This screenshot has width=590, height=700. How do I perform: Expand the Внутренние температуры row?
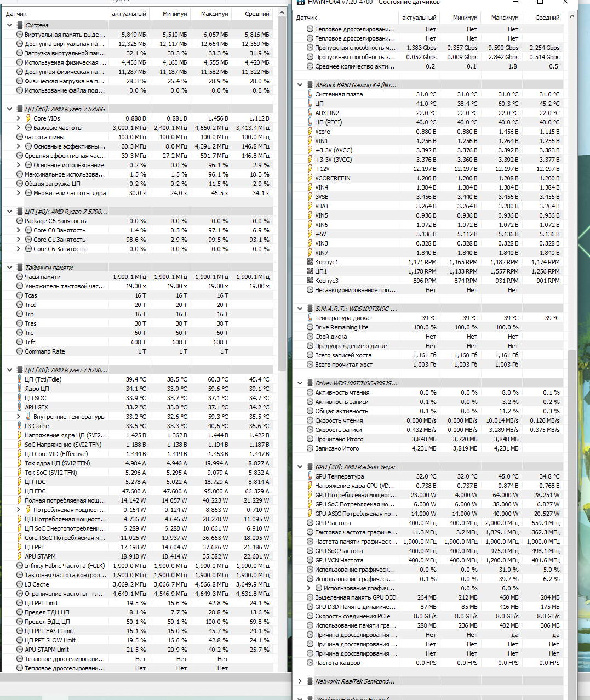pos(19,417)
